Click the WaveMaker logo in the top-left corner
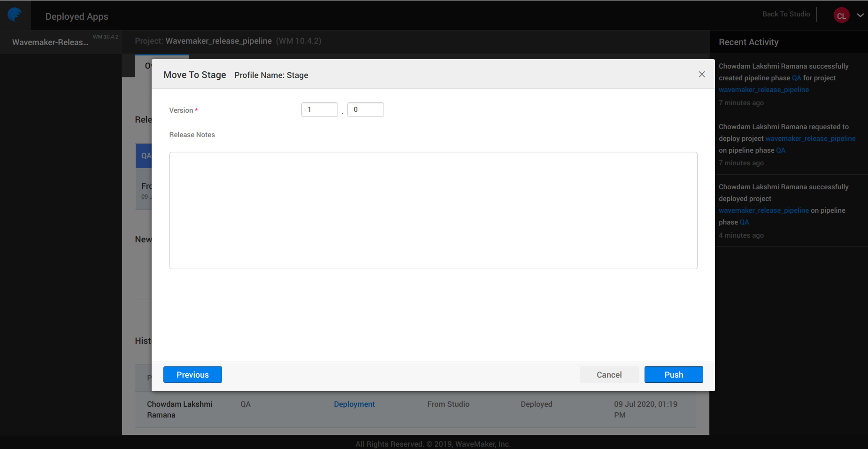Screen dimensions: 868x449 click(15, 15)
